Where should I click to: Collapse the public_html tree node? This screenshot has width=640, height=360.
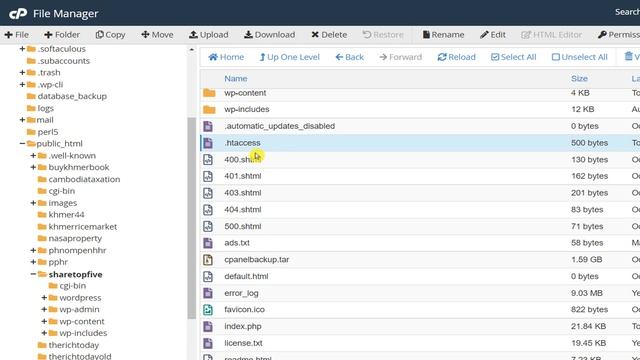(22, 144)
